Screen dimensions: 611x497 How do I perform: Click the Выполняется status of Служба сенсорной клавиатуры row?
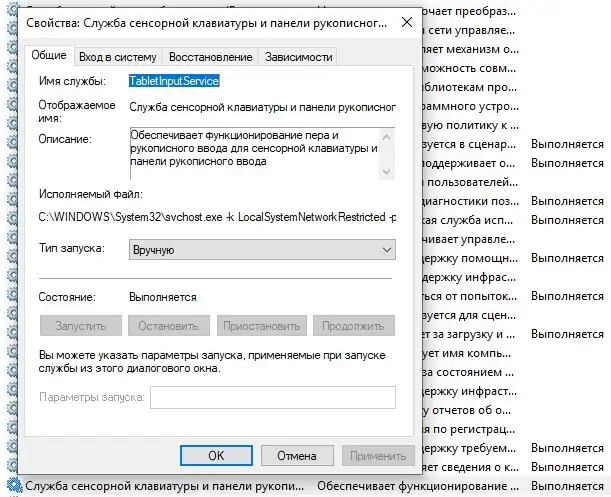tap(567, 486)
